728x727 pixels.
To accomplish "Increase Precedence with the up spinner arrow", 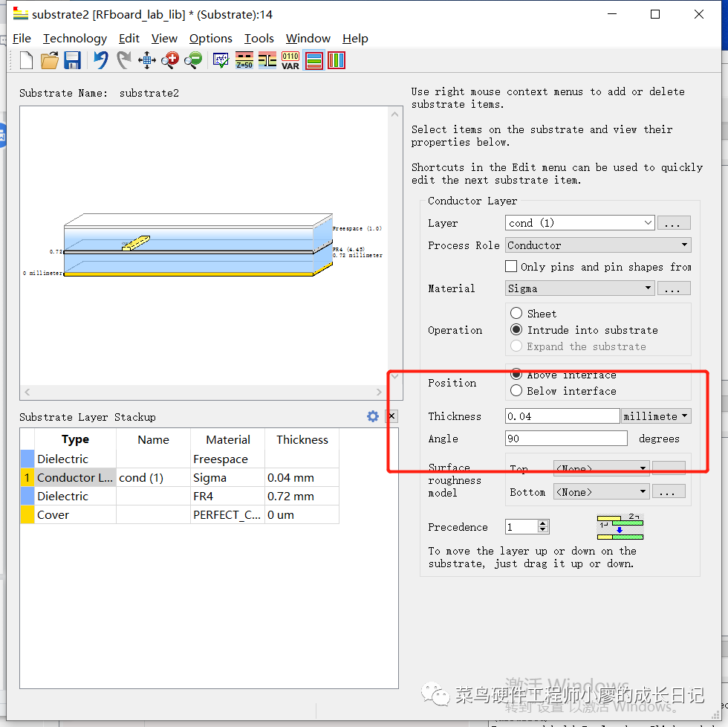I will coord(543,523).
